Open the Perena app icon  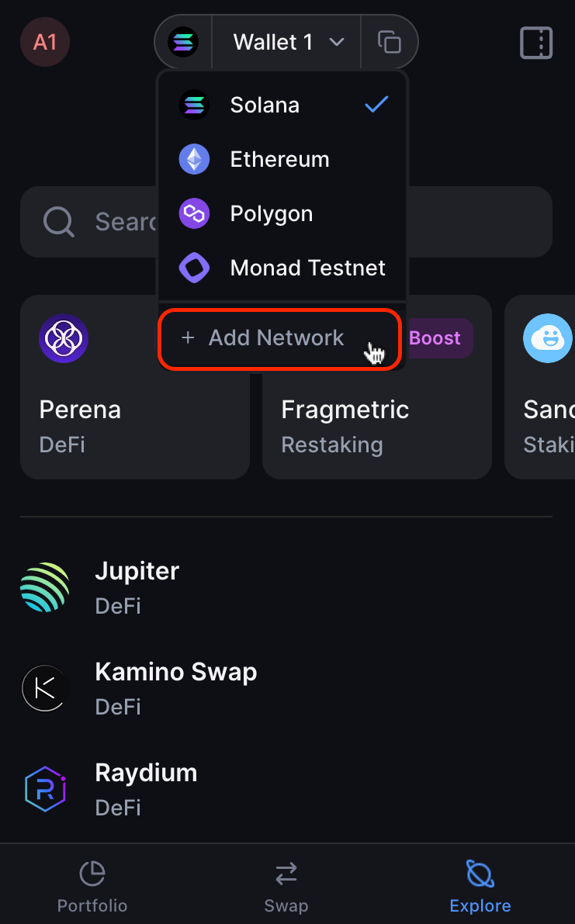click(63, 338)
